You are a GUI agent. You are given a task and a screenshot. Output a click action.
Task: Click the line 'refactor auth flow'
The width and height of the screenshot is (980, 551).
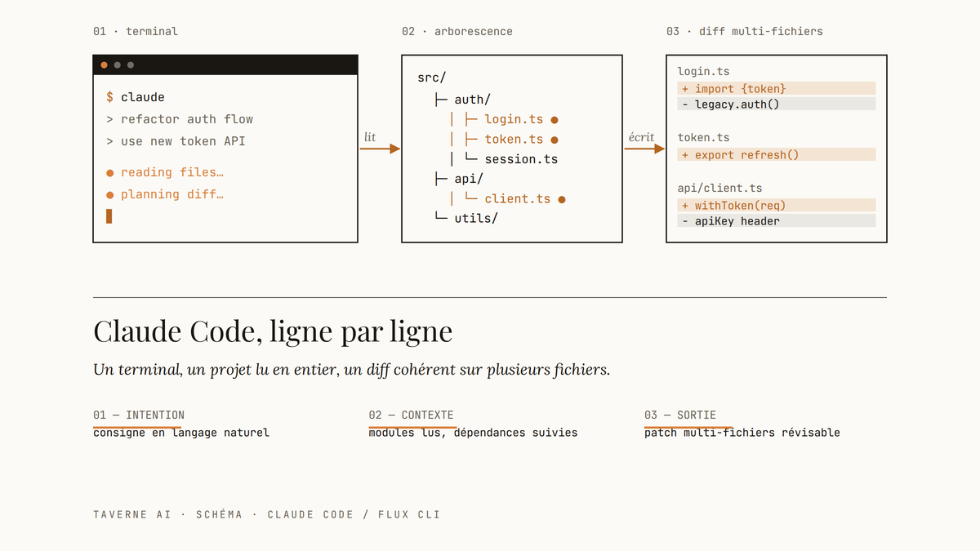187,119
